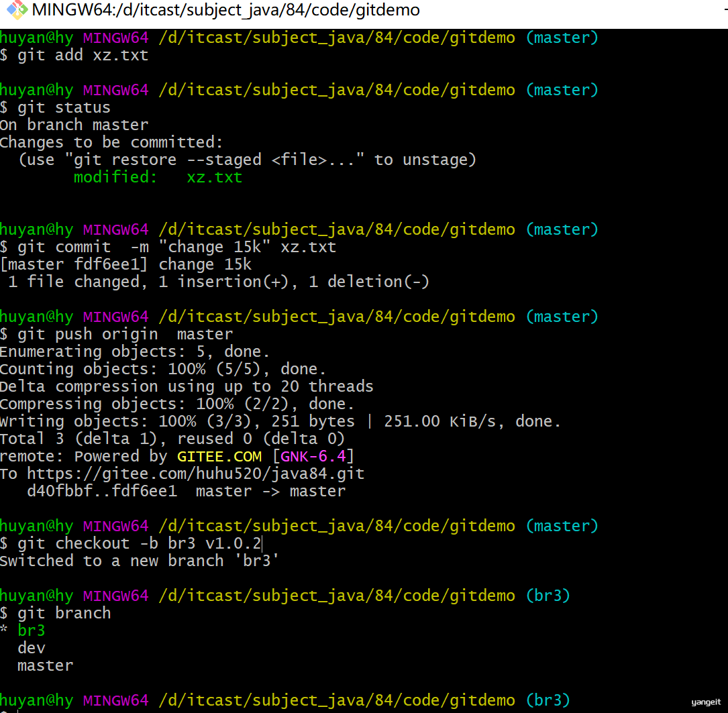This screenshot has height=713, width=728.
Task: Click the Git Bash window icon
Action: [17, 10]
